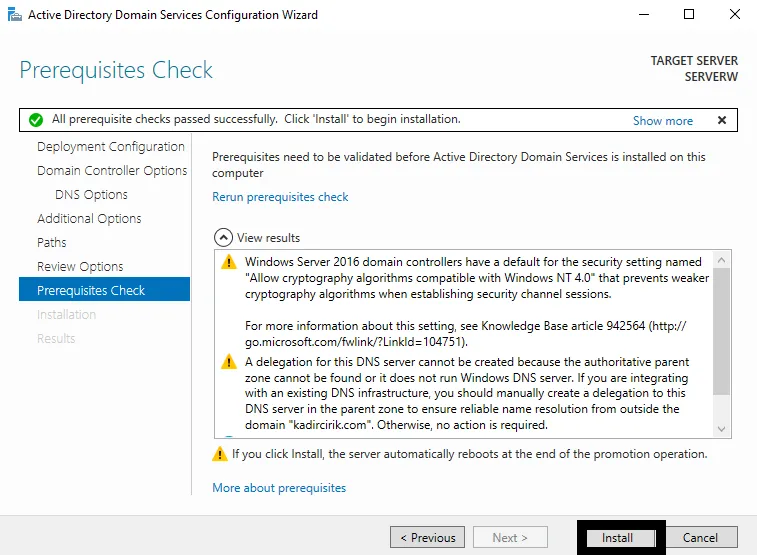
Task: Click warning icon for DNS delegation message
Action: (229, 361)
